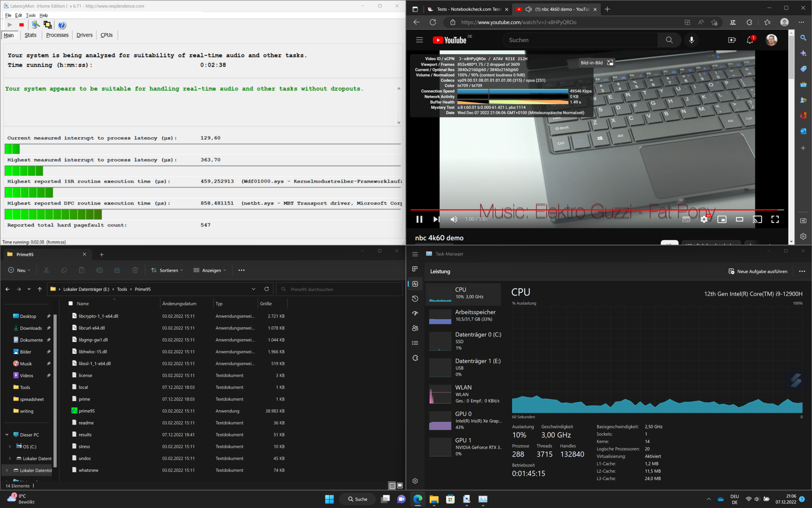Image resolution: width=812 pixels, height=508 pixels.
Task: Click Neue Aufgabe ausführen button
Action: pos(758,271)
